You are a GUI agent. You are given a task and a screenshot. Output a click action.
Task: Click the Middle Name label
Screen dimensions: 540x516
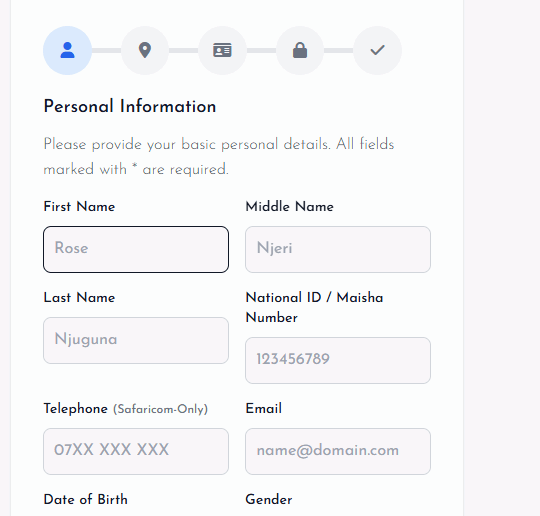pos(290,207)
